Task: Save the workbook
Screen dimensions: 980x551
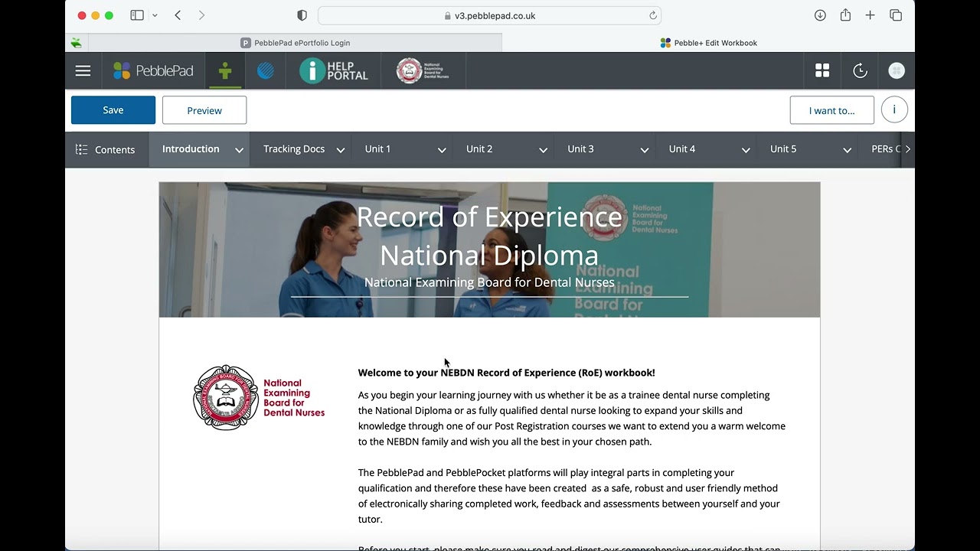Action: 113,110
